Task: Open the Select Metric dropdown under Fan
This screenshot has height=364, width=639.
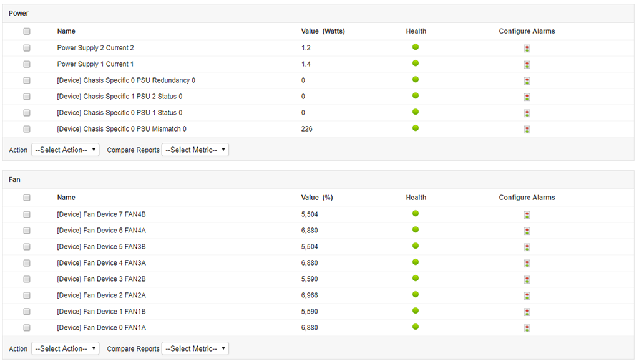Action: click(x=195, y=348)
